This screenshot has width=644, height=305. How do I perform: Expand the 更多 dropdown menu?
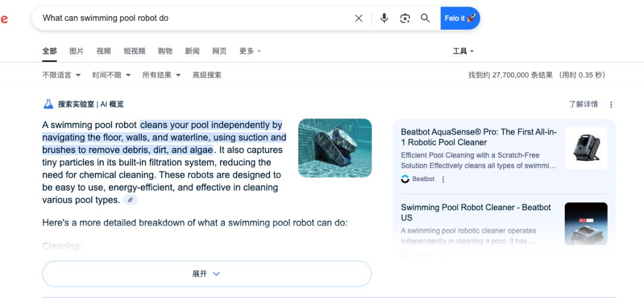click(x=250, y=51)
